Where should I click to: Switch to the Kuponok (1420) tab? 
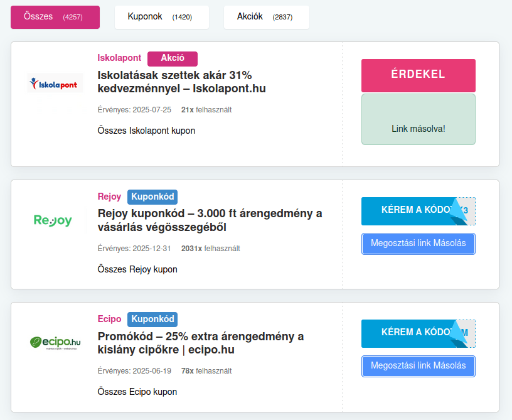tap(162, 17)
